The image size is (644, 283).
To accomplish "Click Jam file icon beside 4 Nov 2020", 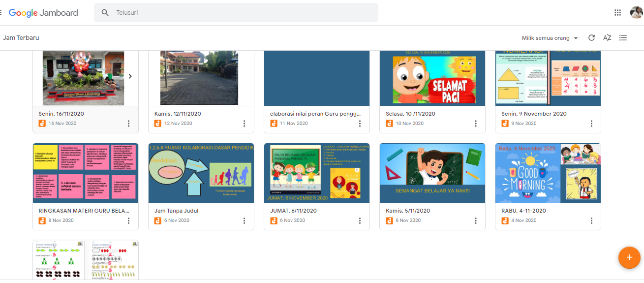I will 505,220.
